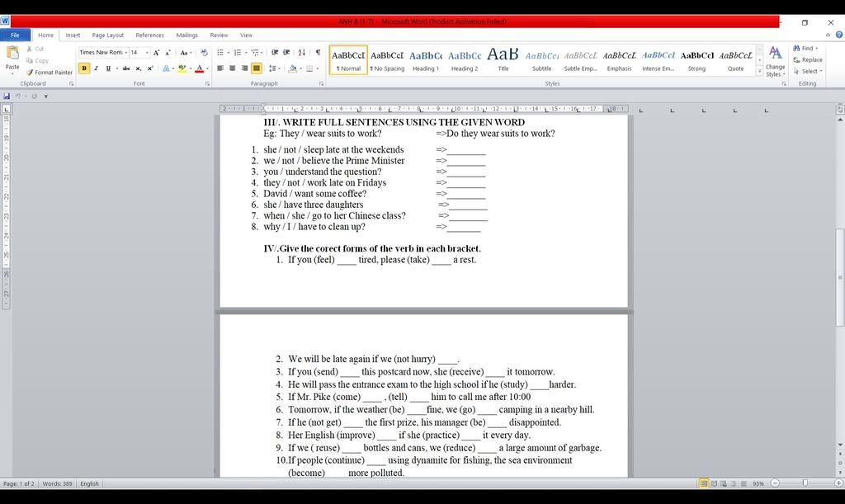This screenshot has width=845, height=504.
Task: Click the Sort A-Z icon
Action: [x=302, y=53]
